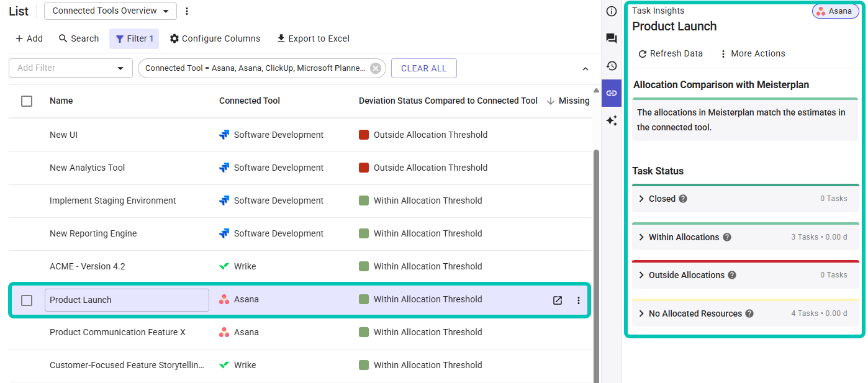Click '3 Tasks • 0.00 d' value
The height and width of the screenshot is (383, 868).
(819, 237)
